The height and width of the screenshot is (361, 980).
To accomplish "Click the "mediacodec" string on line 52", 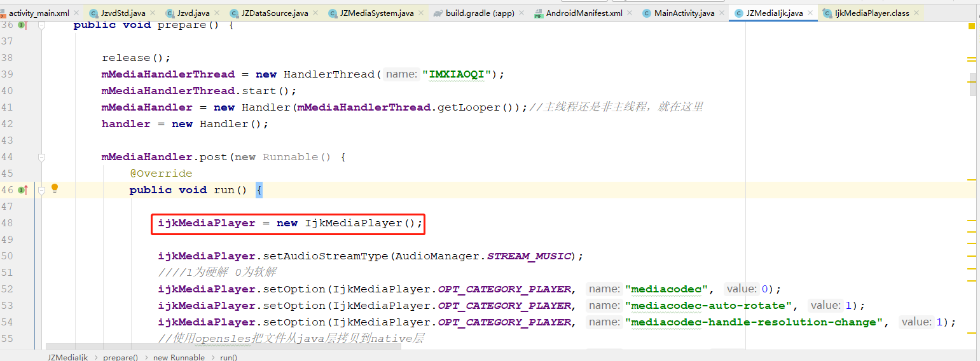I will click(x=666, y=289).
